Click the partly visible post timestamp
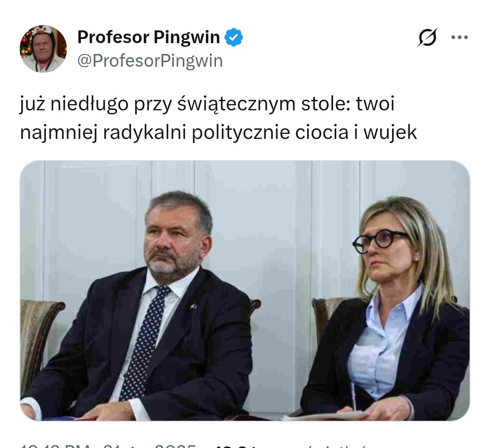Screen dimensions: 490x448 click(108, 445)
